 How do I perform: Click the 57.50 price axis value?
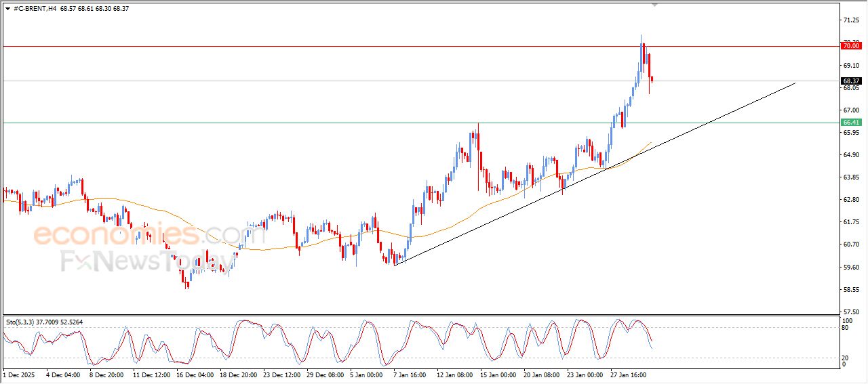coord(850,312)
